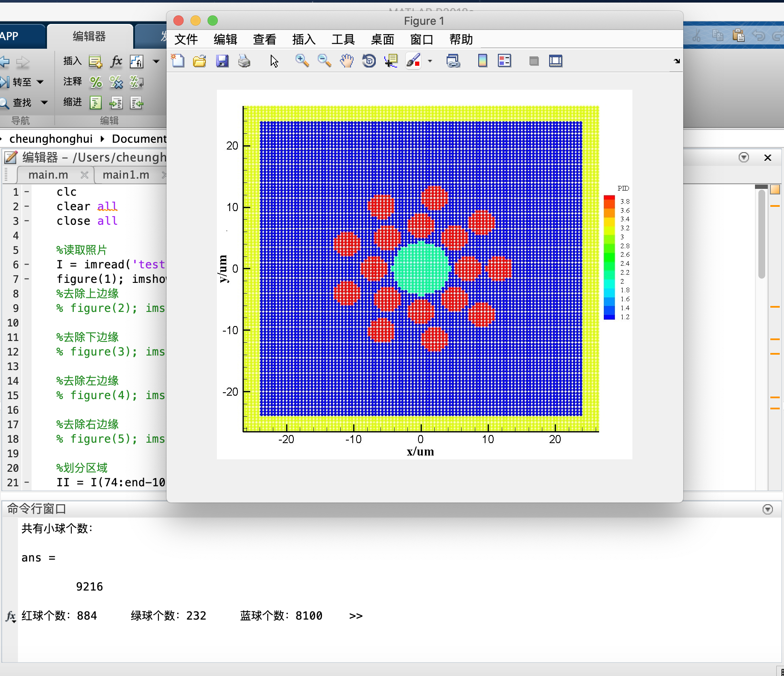The width and height of the screenshot is (784, 676).
Task: Click the fx insert function icon
Action: [x=116, y=62]
